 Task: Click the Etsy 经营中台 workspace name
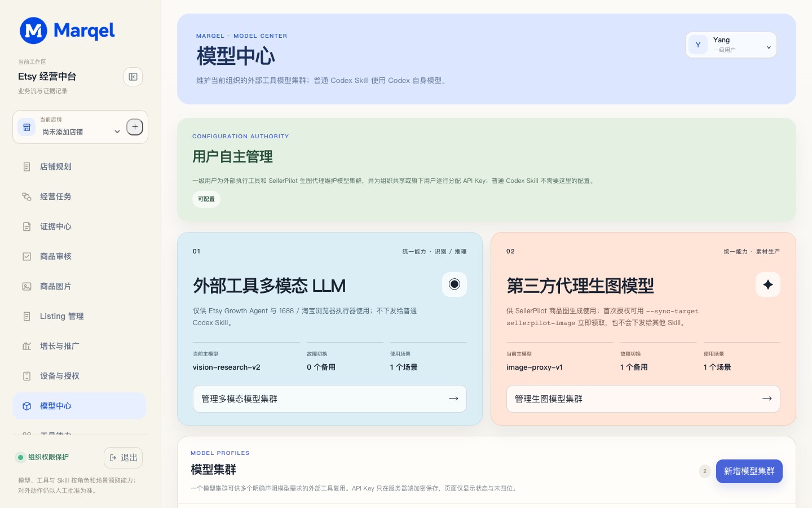(x=47, y=76)
